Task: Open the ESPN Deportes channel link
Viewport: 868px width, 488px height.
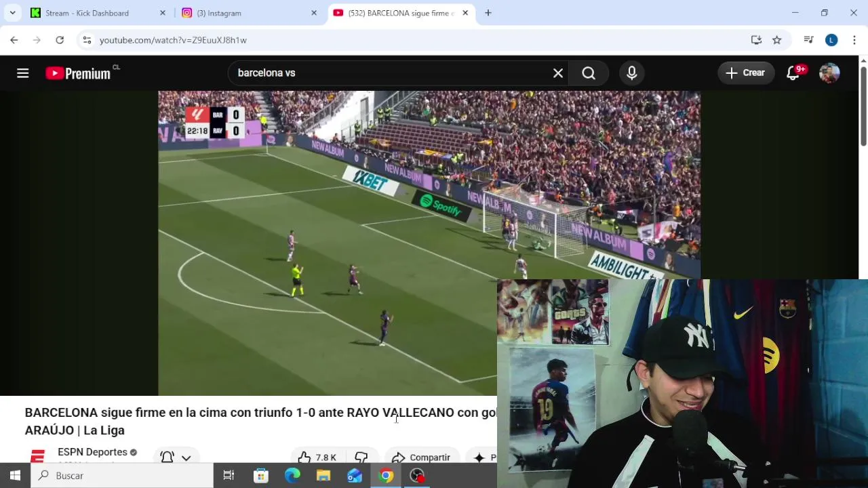Action: point(92,452)
